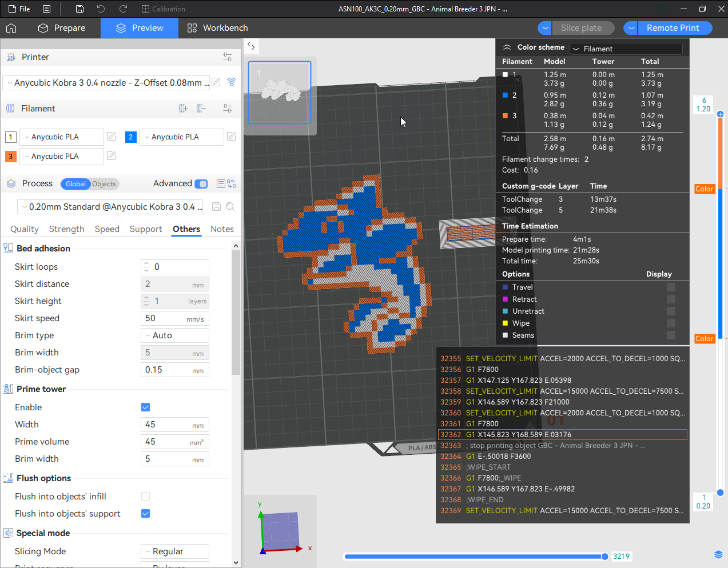Click the printer Wi-Fi connection icon
The width and height of the screenshot is (728, 568).
tap(232, 82)
